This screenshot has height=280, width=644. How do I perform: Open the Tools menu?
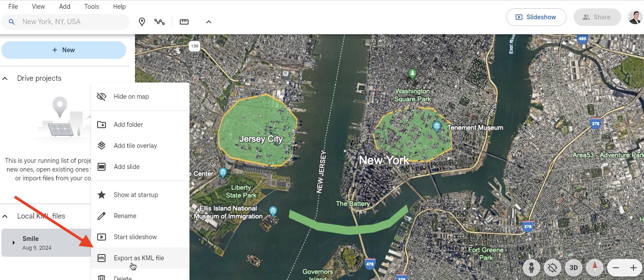coord(91,7)
